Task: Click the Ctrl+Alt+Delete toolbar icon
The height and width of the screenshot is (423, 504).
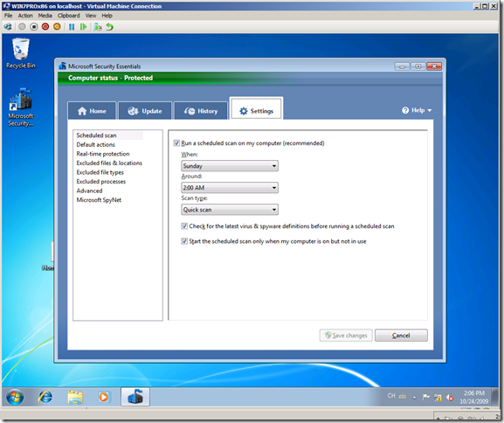Action: (8, 27)
